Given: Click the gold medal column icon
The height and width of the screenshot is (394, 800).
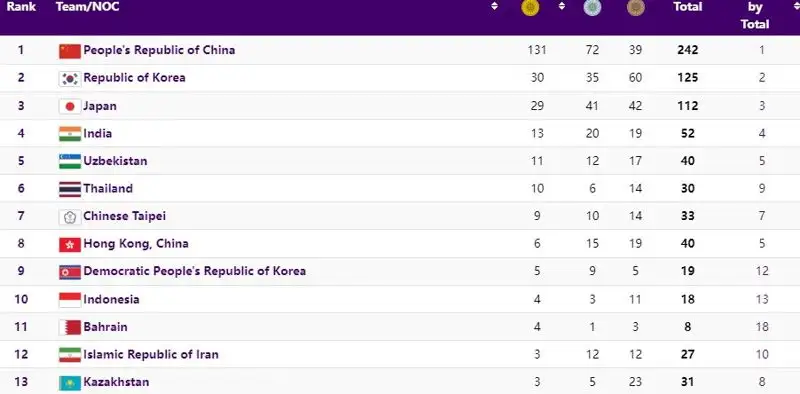Looking at the screenshot, I should (530, 7).
